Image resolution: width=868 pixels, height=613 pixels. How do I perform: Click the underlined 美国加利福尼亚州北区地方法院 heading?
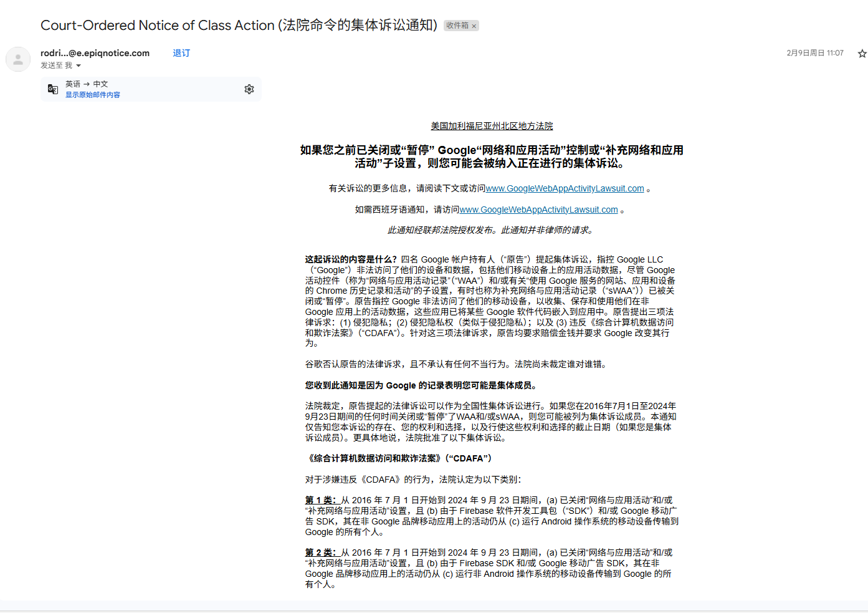492,126
